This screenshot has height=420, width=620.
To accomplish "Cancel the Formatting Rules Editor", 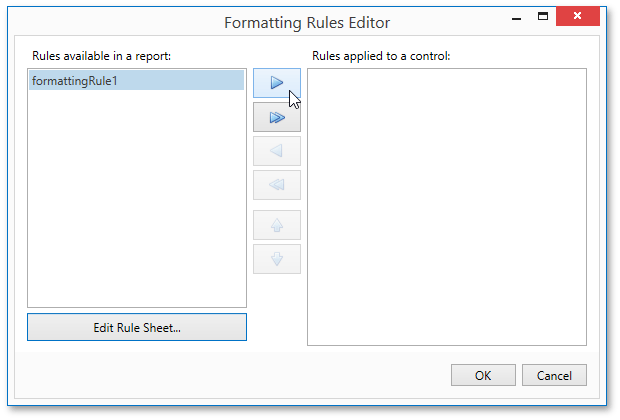I will click(554, 375).
